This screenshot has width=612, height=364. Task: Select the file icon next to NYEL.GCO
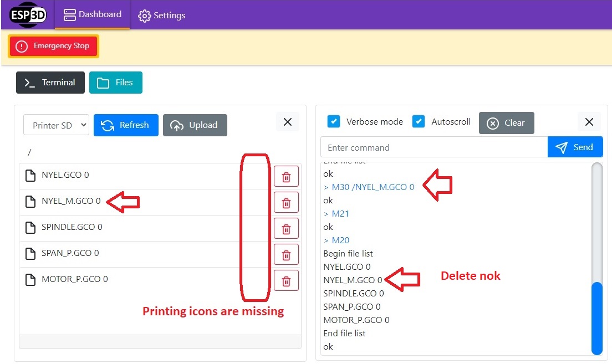30,175
